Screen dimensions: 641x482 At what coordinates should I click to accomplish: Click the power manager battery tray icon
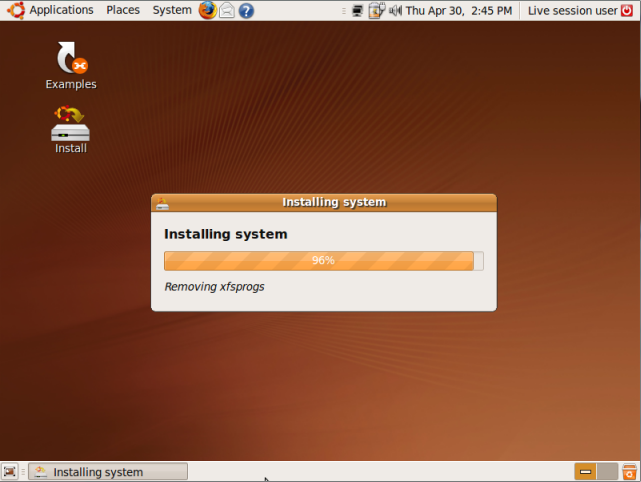pos(377,11)
